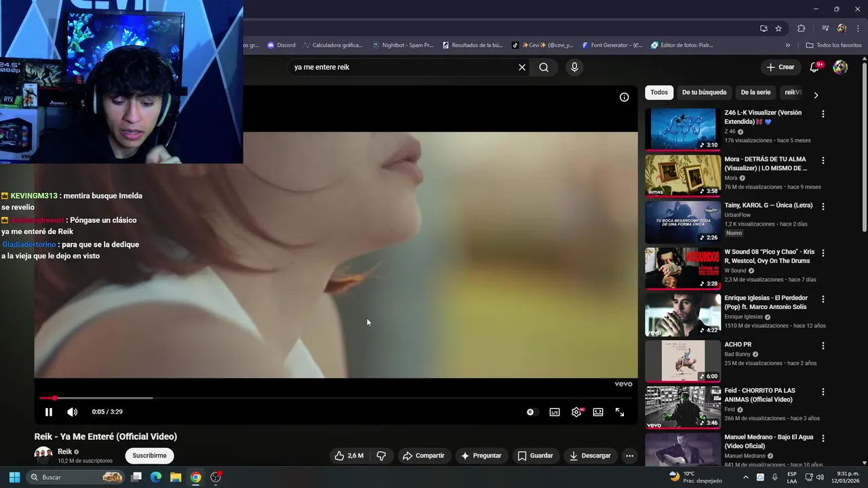Start voice search with the microphone
868x488 pixels.
pos(574,67)
